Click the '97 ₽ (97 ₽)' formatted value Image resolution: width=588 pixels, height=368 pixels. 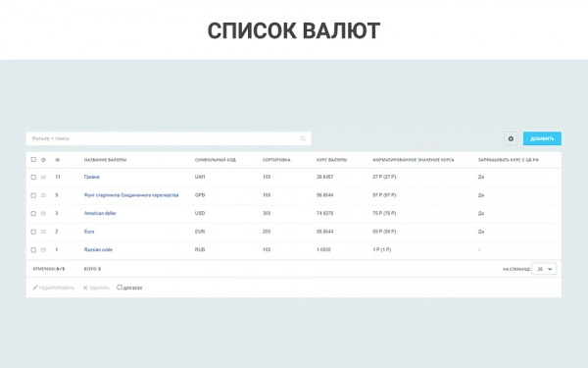(x=384, y=195)
